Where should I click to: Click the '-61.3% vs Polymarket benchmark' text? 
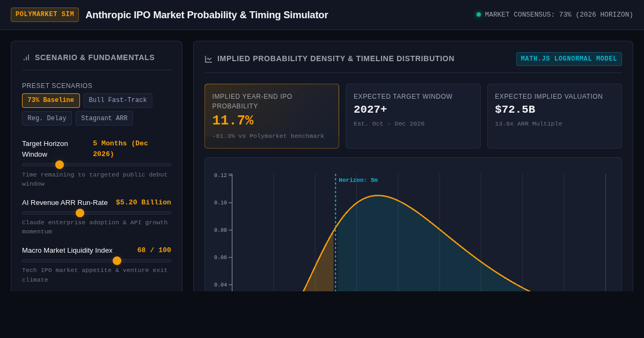coord(268,136)
